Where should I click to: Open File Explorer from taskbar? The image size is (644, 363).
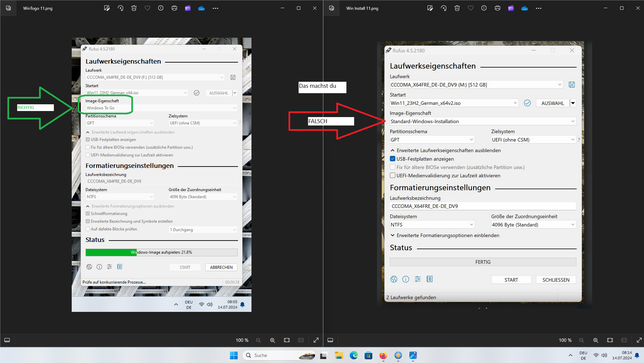pyautogui.click(x=339, y=355)
